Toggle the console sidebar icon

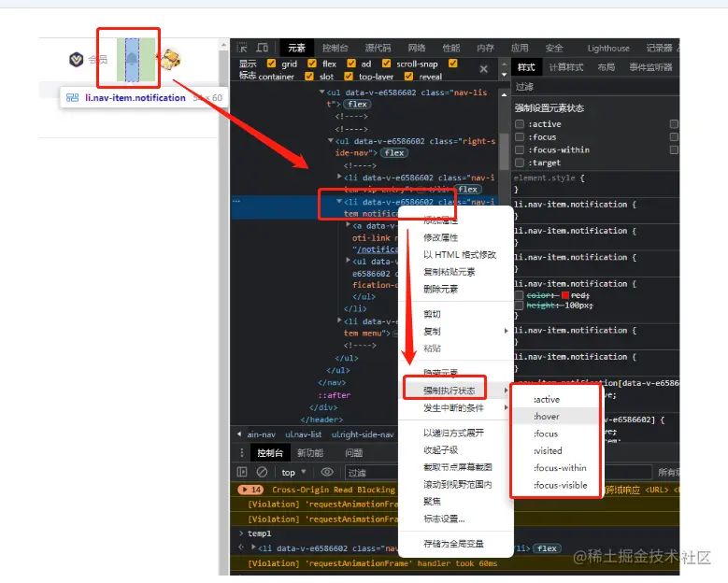(242, 472)
